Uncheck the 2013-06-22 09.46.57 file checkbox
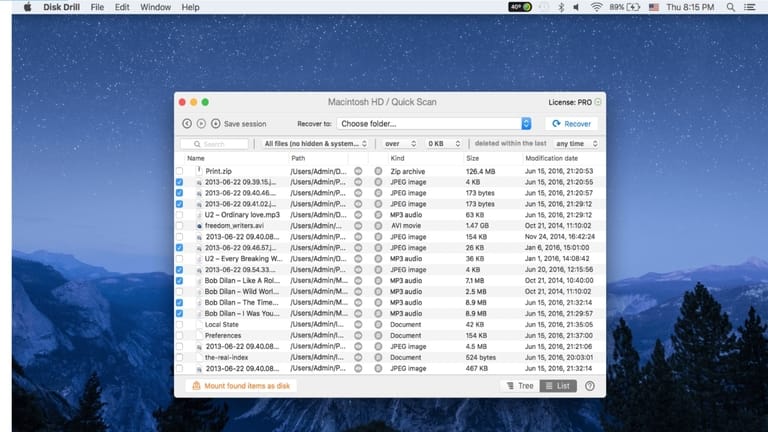This screenshot has height=432, width=768. point(179,248)
